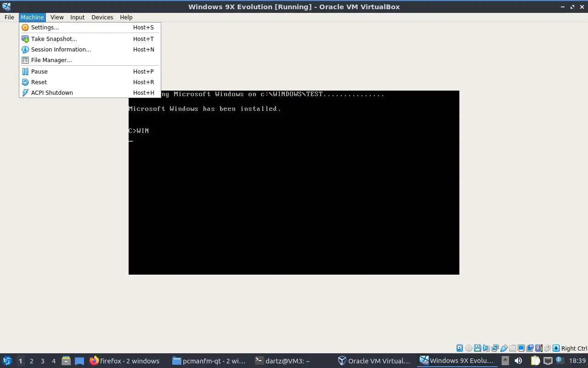The width and height of the screenshot is (588, 368).
Task: Click the VirtualBox title bar window icon
Action: pyautogui.click(x=6, y=6)
